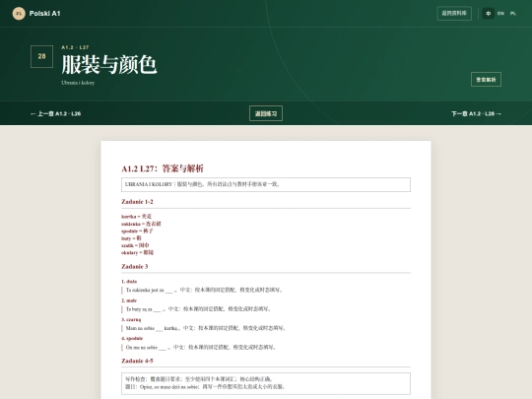Go to previous lesson A1.2 · L26
The image size is (532, 399).
55,113
